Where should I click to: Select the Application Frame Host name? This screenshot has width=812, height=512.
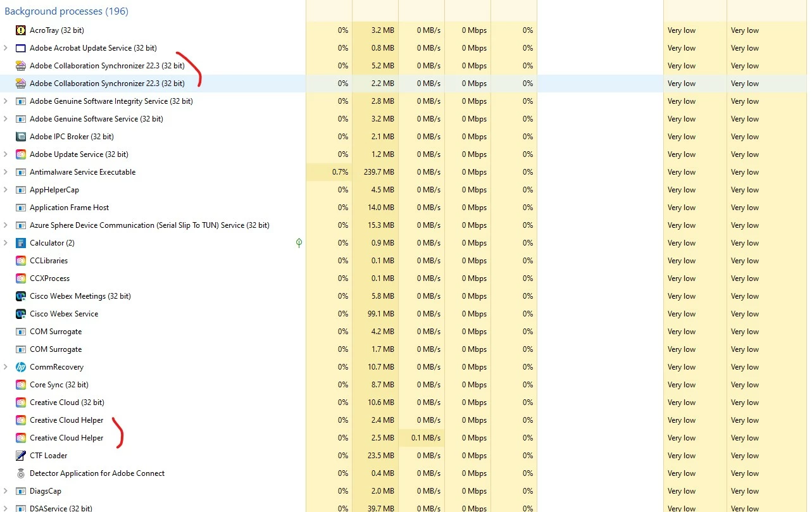[x=70, y=208]
